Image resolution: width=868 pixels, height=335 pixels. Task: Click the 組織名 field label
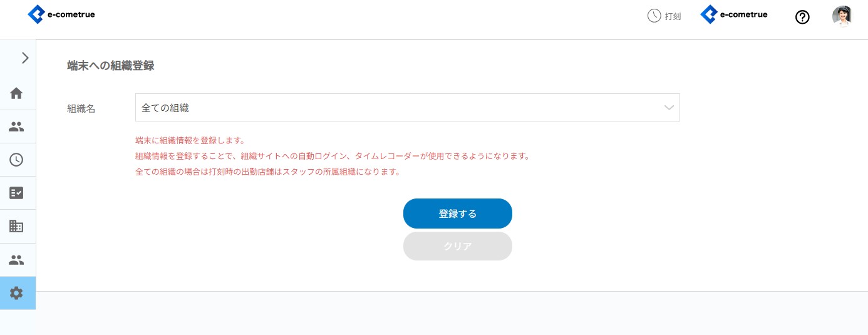(81, 108)
